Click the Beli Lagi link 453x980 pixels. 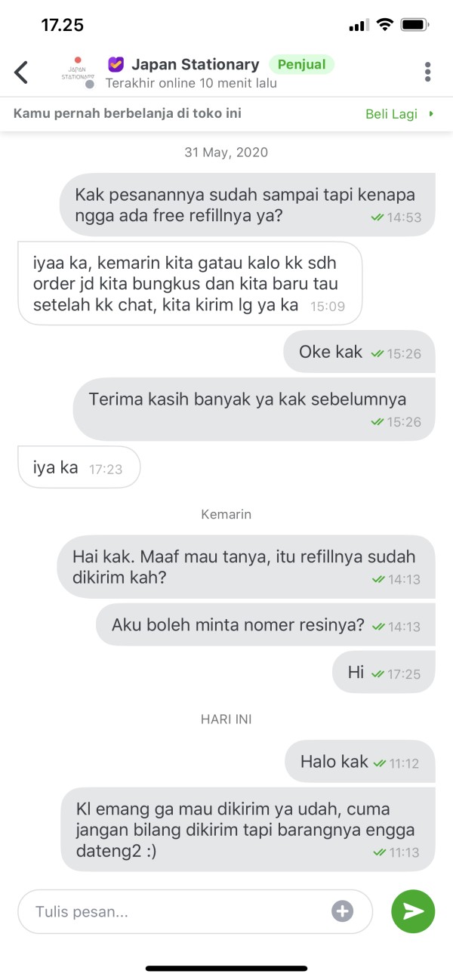pyautogui.click(x=392, y=114)
